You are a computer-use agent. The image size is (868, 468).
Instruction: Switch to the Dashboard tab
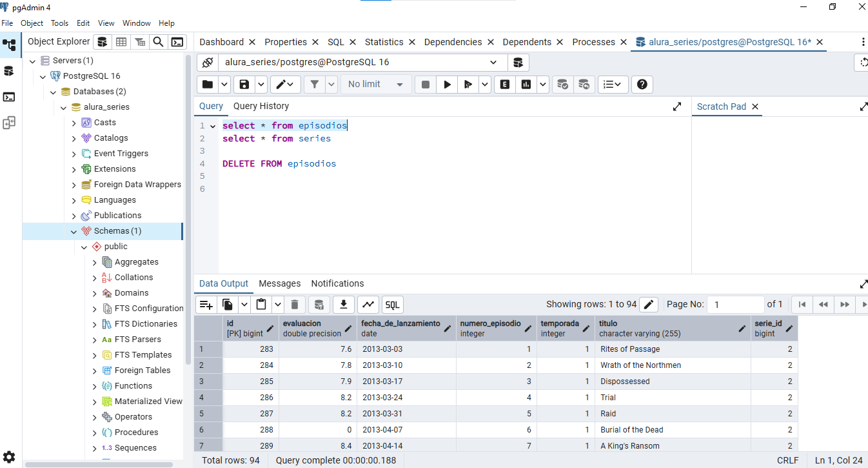coord(221,42)
